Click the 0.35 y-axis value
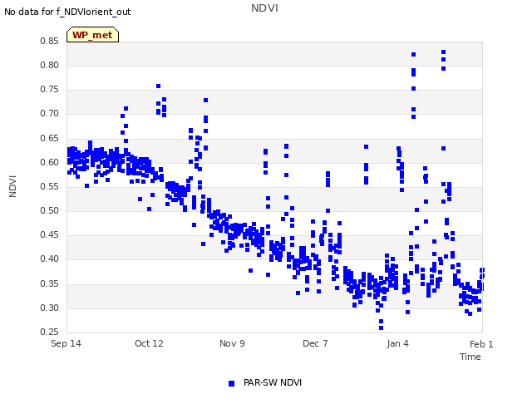Viewport: 532px width, 399px height. coord(49,283)
